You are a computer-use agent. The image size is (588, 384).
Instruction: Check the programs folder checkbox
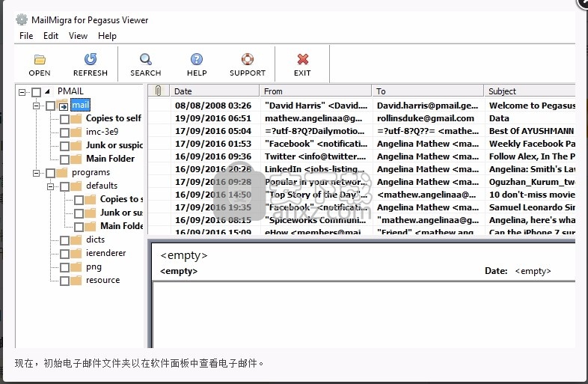(51, 173)
